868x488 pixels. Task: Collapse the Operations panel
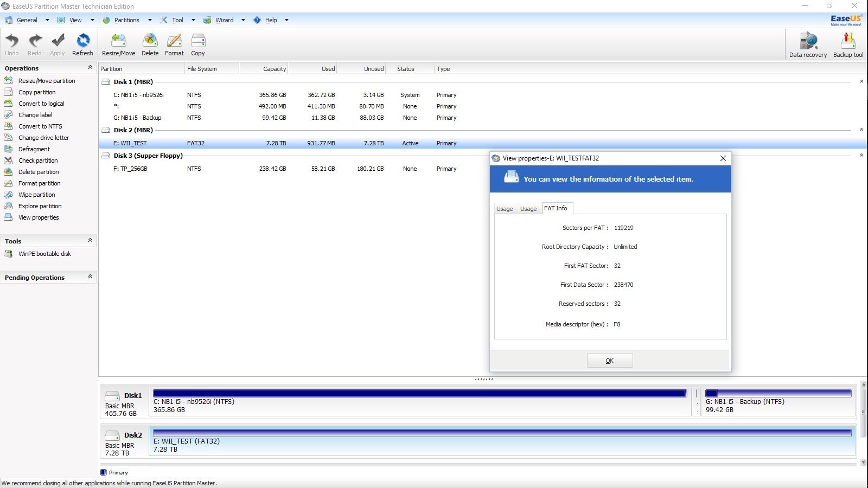tap(90, 67)
